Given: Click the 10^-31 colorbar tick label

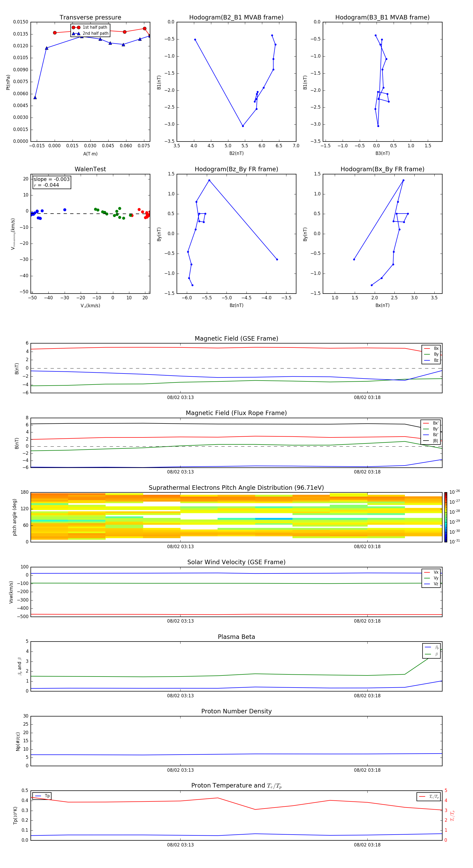Looking at the screenshot, I should point(455,542).
